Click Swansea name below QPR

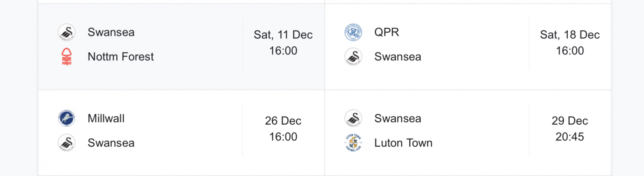point(397,57)
